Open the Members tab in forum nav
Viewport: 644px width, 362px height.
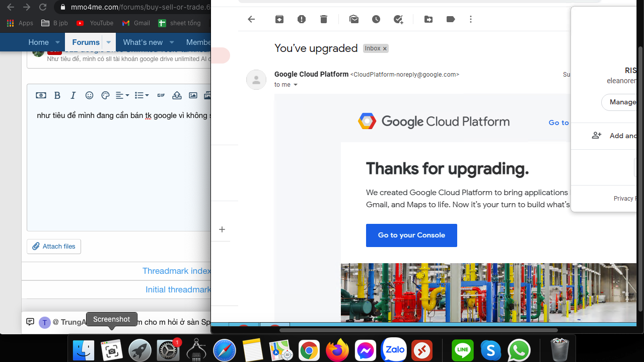coord(198,42)
